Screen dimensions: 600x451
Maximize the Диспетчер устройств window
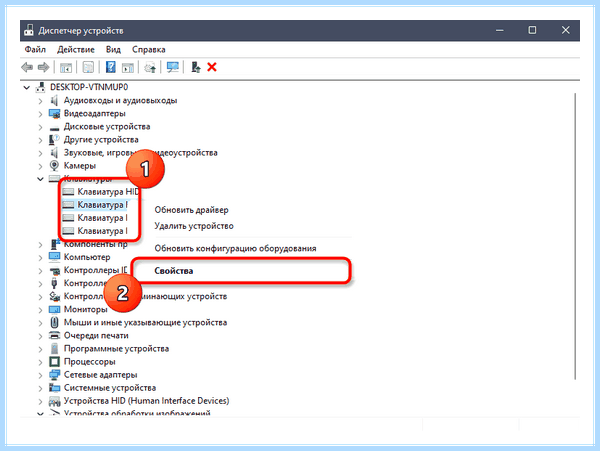pos(532,30)
